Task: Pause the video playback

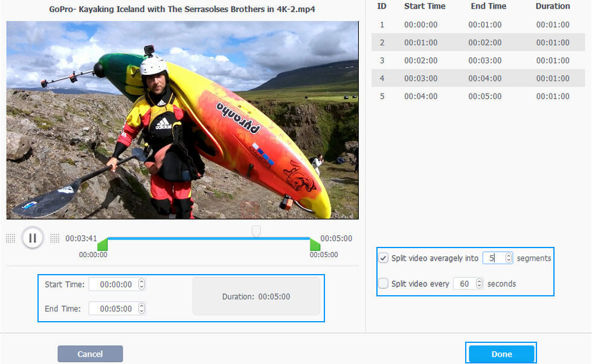Action: (x=33, y=238)
